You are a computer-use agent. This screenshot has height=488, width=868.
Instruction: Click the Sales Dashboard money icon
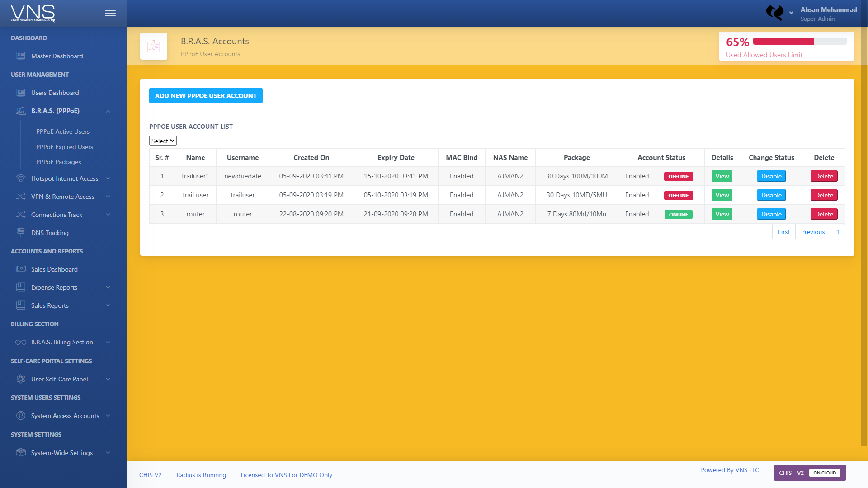21,269
